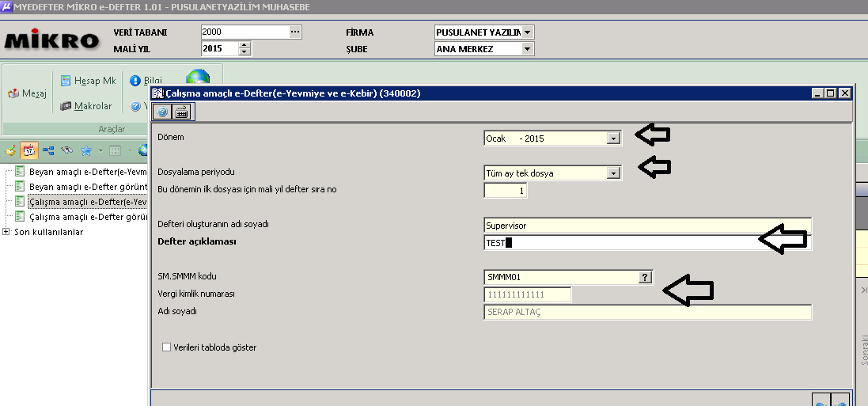The width and height of the screenshot is (868, 406).
Task: Click the blue hierarchy tree view icon
Action: click(49, 150)
